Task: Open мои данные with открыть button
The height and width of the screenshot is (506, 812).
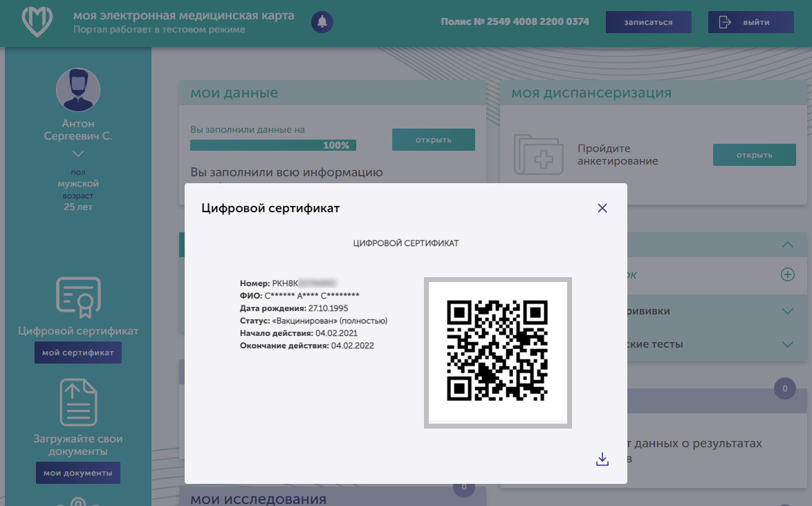Action: [434, 140]
